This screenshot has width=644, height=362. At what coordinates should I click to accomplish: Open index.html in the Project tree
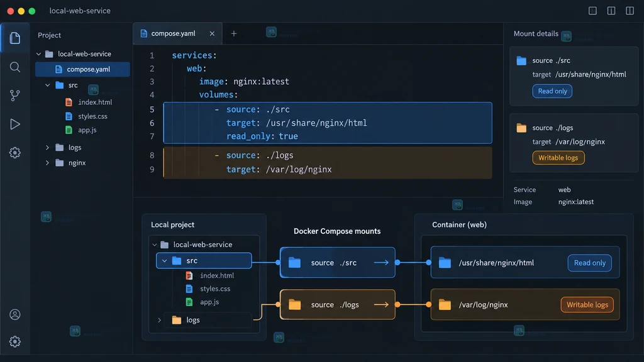[89, 102]
